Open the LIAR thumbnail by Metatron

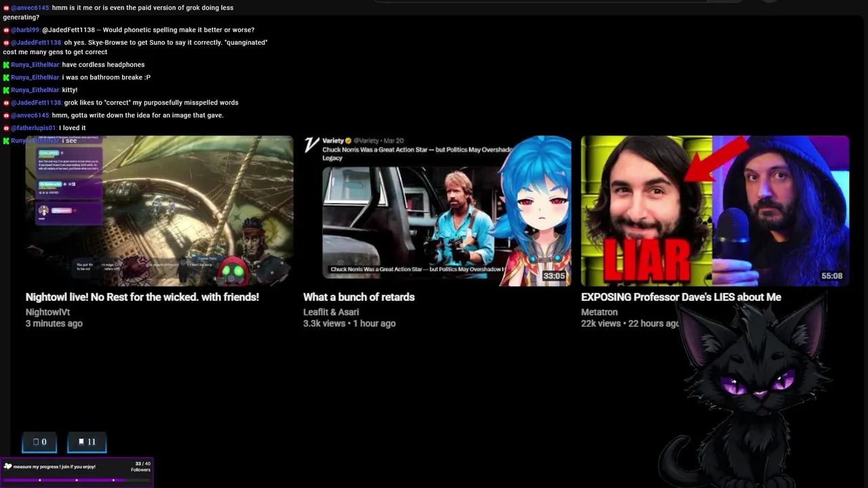(715, 211)
